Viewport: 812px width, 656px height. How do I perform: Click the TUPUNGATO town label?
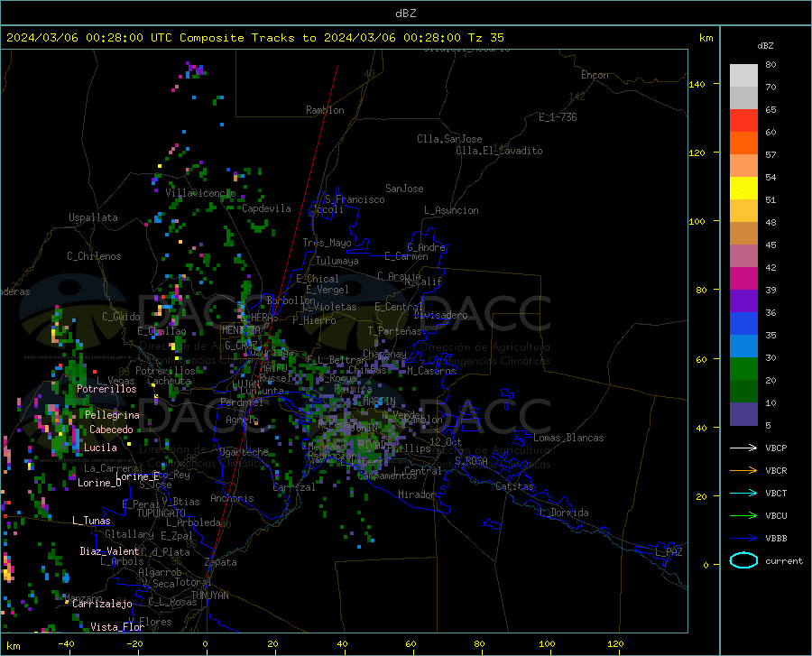coord(161,513)
